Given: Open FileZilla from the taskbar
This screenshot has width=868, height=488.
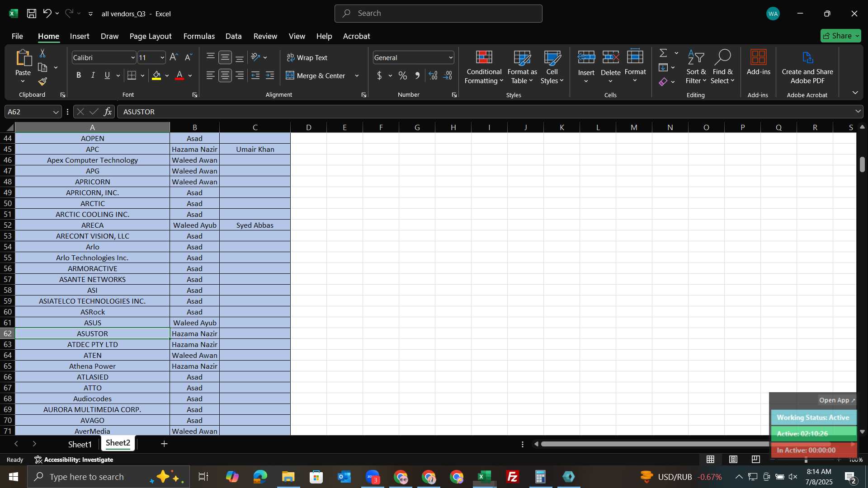Looking at the screenshot, I should [x=513, y=477].
